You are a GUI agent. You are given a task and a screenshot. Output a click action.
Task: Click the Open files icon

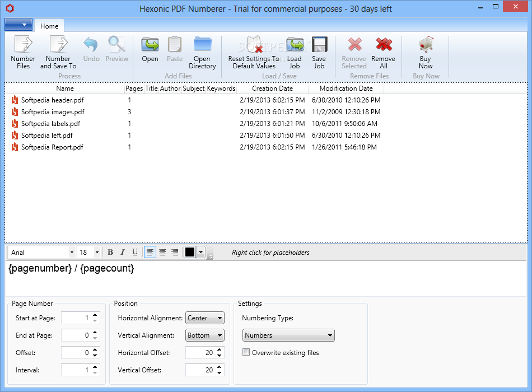(150, 44)
